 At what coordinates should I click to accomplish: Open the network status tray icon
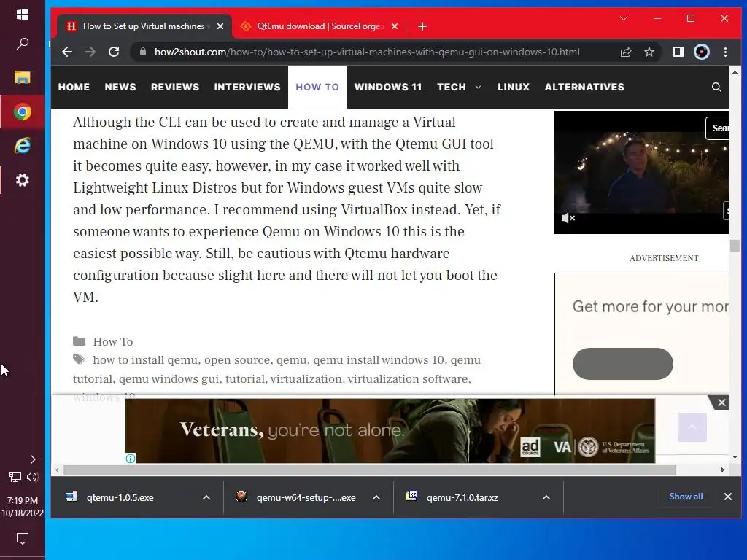click(x=15, y=477)
